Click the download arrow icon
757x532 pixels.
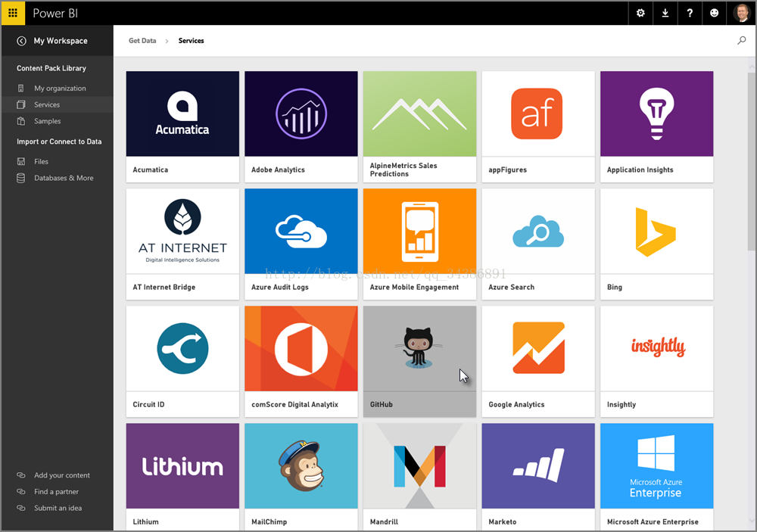pyautogui.click(x=665, y=13)
